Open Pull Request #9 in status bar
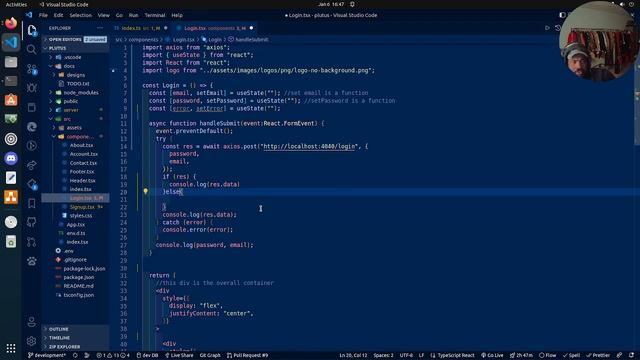The height and width of the screenshot is (360, 640). [247, 356]
